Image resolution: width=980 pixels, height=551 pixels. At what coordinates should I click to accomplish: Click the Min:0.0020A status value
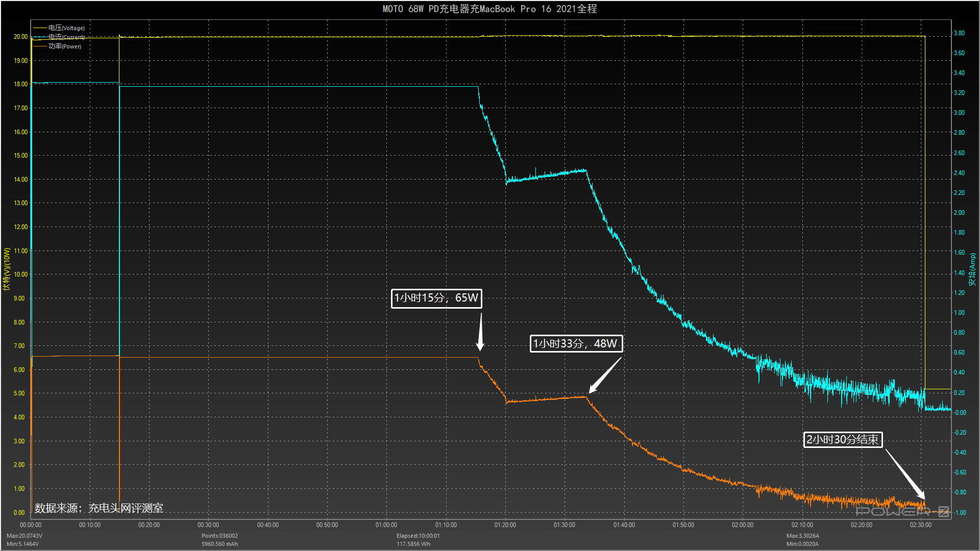[x=802, y=544]
